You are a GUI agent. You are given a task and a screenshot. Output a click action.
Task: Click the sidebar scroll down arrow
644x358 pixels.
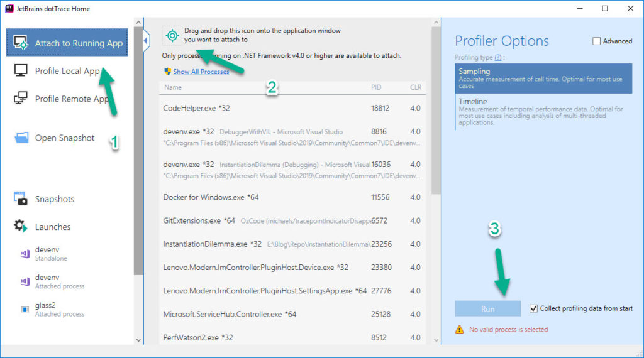tap(138, 340)
